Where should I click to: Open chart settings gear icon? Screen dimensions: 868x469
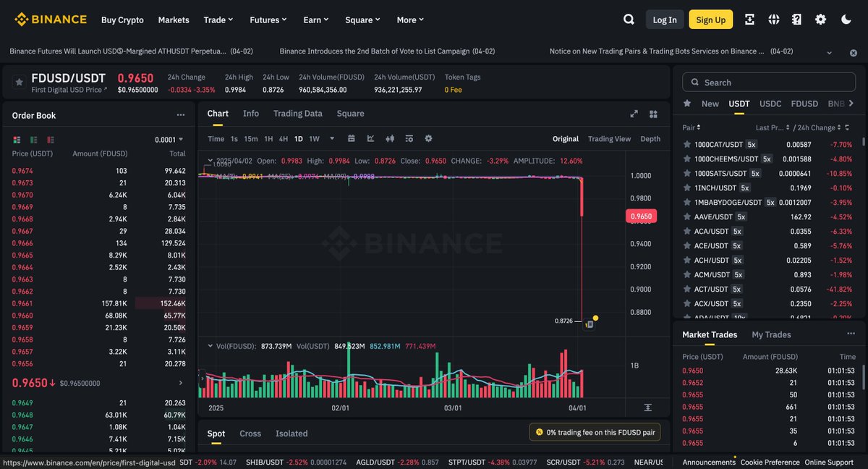pos(428,138)
